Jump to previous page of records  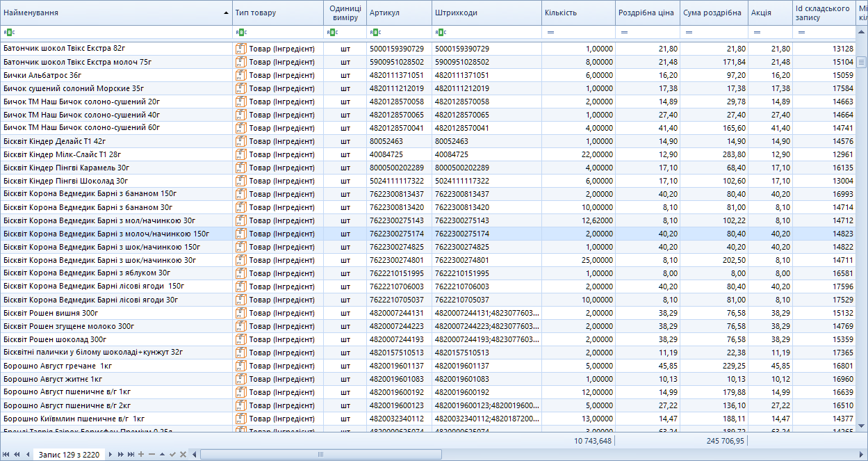click(17, 454)
